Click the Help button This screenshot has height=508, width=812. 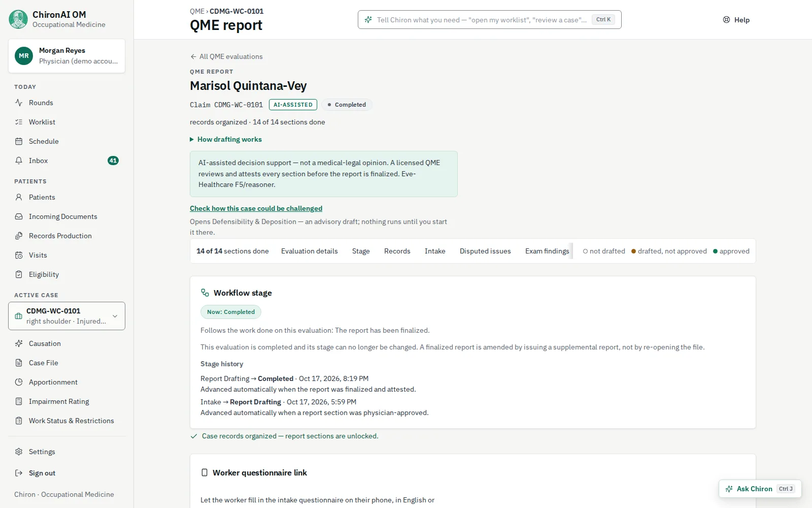[x=736, y=20]
